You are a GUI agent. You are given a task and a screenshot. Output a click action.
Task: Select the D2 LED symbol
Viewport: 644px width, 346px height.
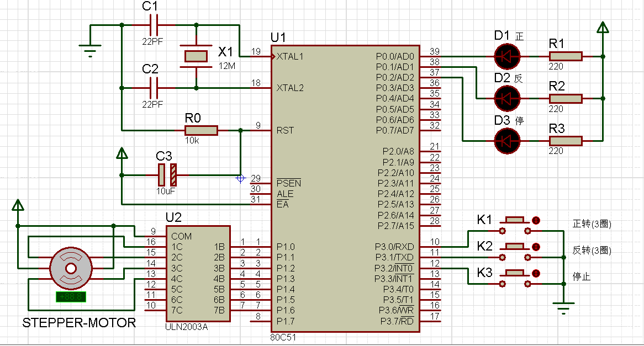pyautogui.click(x=507, y=99)
